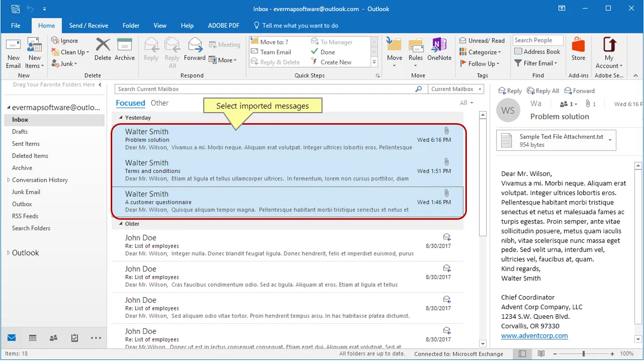The width and height of the screenshot is (644, 362).
Task: Expand the Conversation History folder
Action: point(9,180)
